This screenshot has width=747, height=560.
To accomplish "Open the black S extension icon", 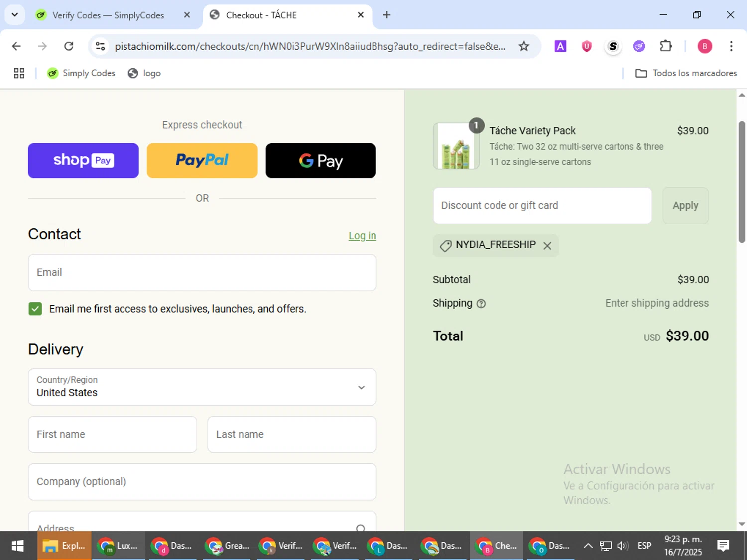I will [x=613, y=46].
